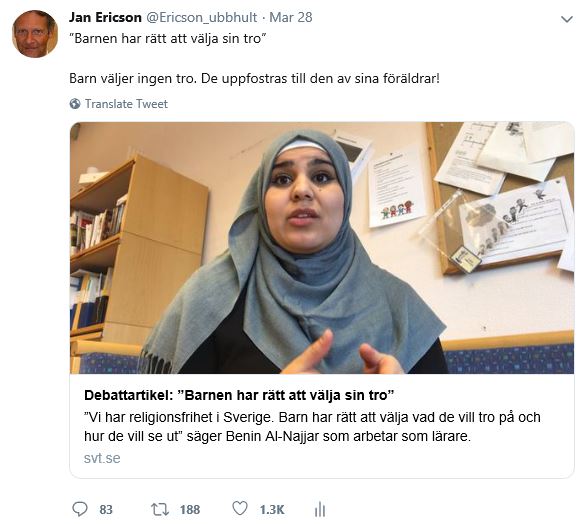The height and width of the screenshot is (524, 584).
Task: Like the tweet with the heart icon
Action: [x=240, y=508]
